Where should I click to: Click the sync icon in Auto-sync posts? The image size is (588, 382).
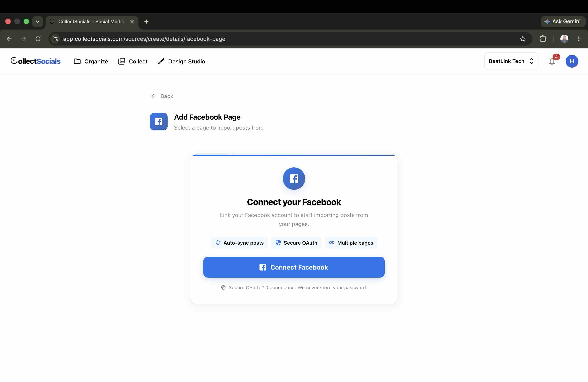[218, 243]
